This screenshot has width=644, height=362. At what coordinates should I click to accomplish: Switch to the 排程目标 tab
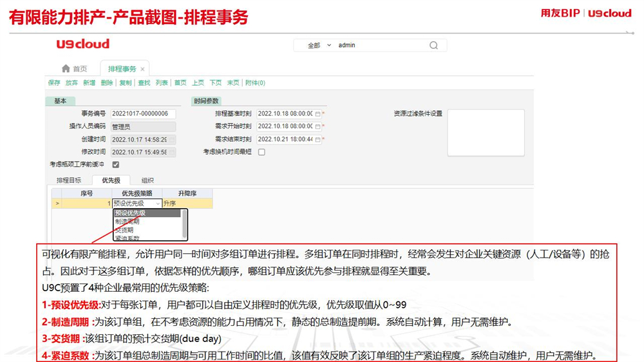(x=69, y=180)
